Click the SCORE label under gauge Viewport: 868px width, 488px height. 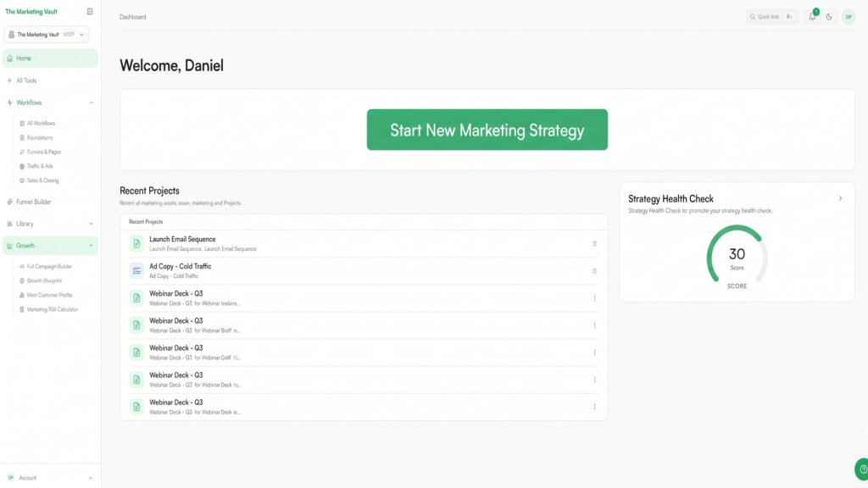pos(737,286)
